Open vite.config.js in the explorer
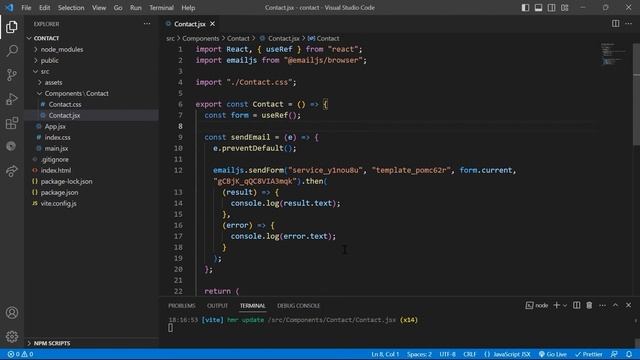Image resolution: width=640 pixels, height=360 pixels. pos(91,204)
